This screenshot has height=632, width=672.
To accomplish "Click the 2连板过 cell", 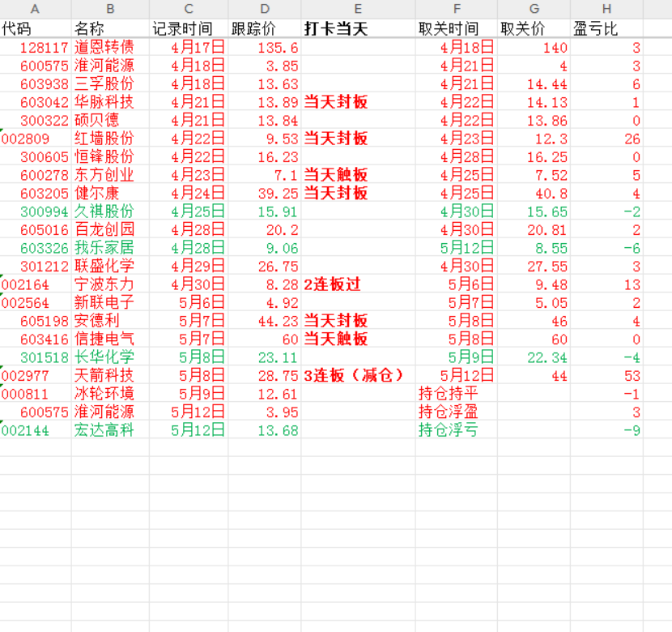I will 358,284.
